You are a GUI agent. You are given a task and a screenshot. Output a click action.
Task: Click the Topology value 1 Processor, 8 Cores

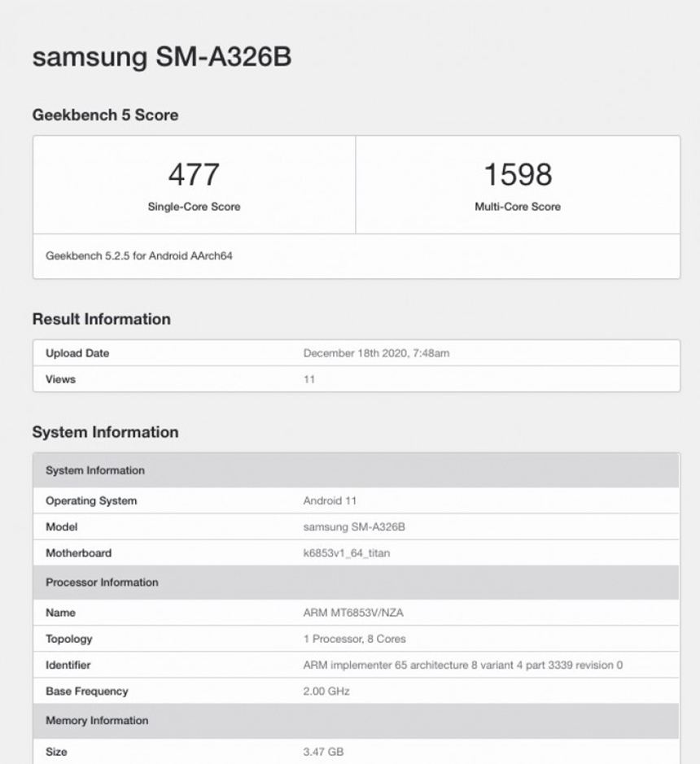(354, 639)
